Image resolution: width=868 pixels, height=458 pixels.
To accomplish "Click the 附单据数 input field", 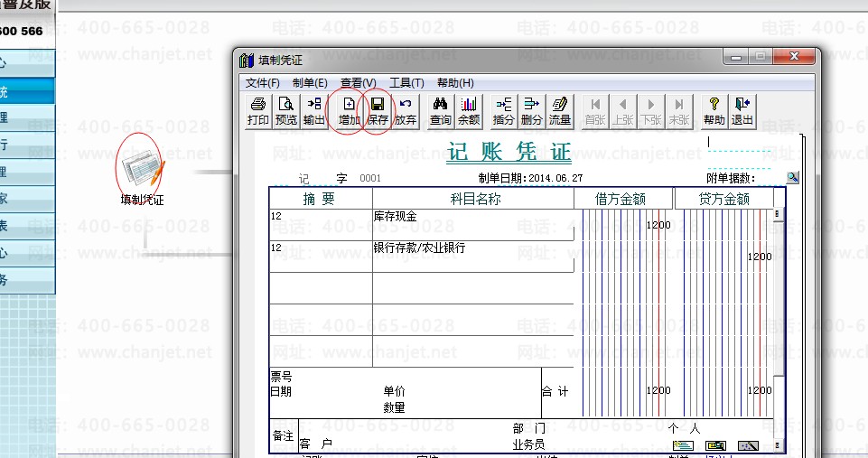I will tap(770, 178).
